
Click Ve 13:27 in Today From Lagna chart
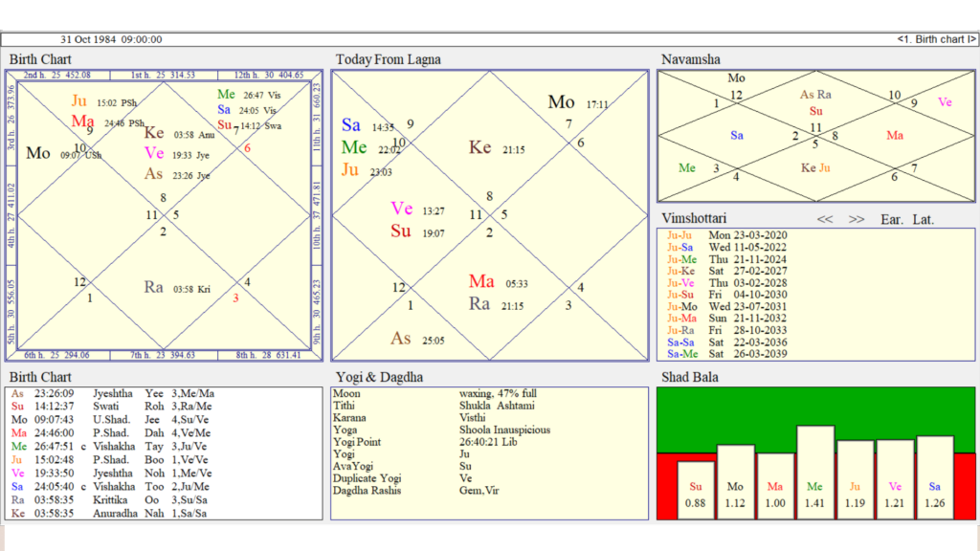(x=417, y=209)
